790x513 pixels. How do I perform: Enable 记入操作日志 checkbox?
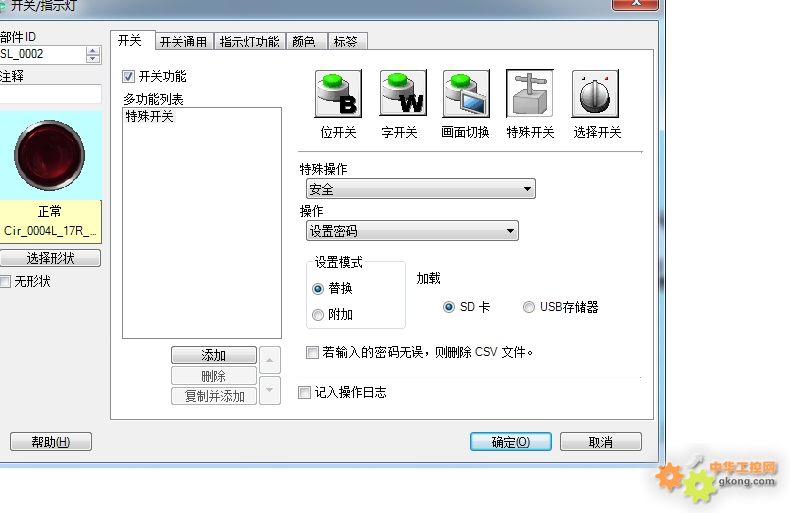tap(304, 392)
